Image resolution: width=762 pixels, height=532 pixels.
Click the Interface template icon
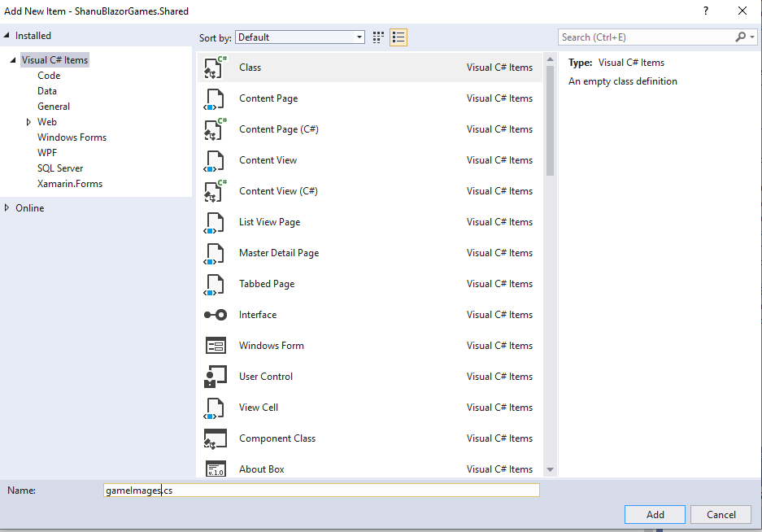click(x=216, y=315)
